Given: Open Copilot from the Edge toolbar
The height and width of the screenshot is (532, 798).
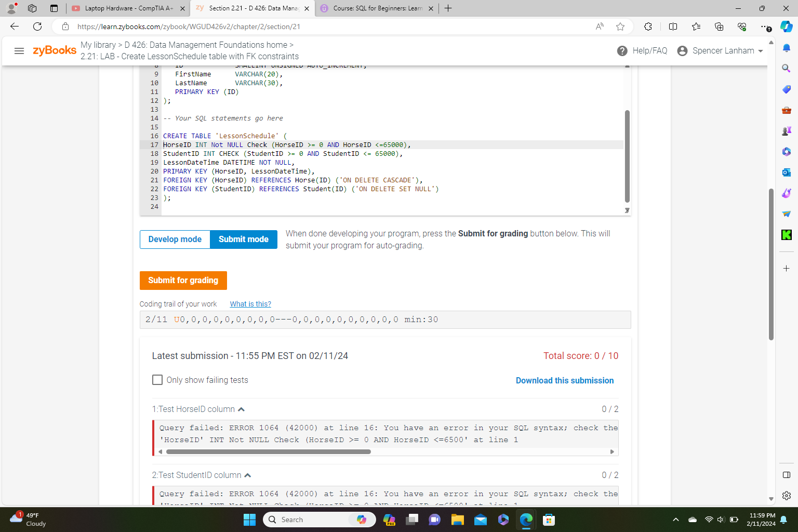Looking at the screenshot, I should click(786, 26).
